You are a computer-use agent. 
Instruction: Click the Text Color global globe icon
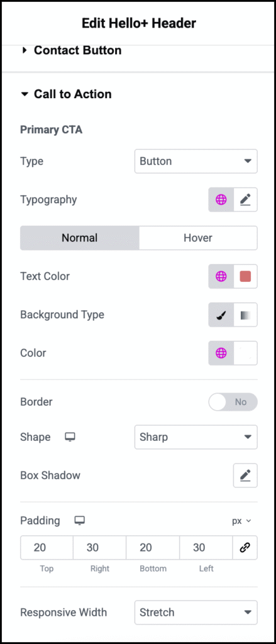click(221, 277)
